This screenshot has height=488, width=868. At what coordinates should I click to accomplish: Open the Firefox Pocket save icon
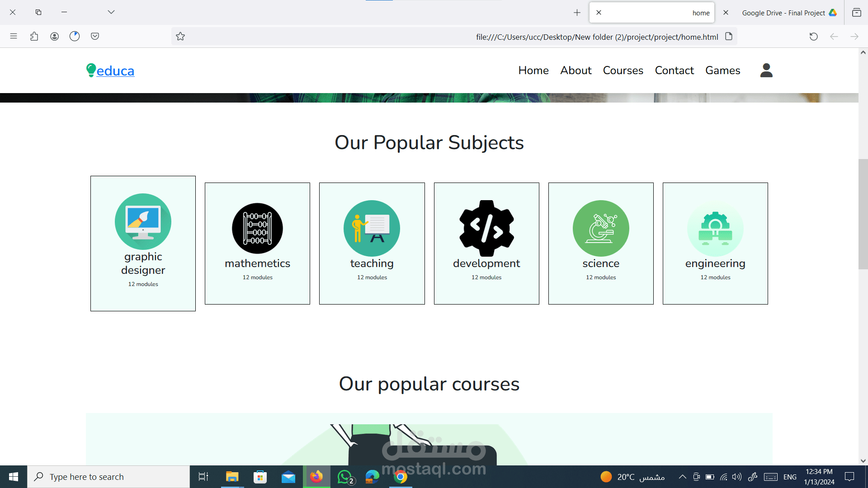tap(95, 36)
